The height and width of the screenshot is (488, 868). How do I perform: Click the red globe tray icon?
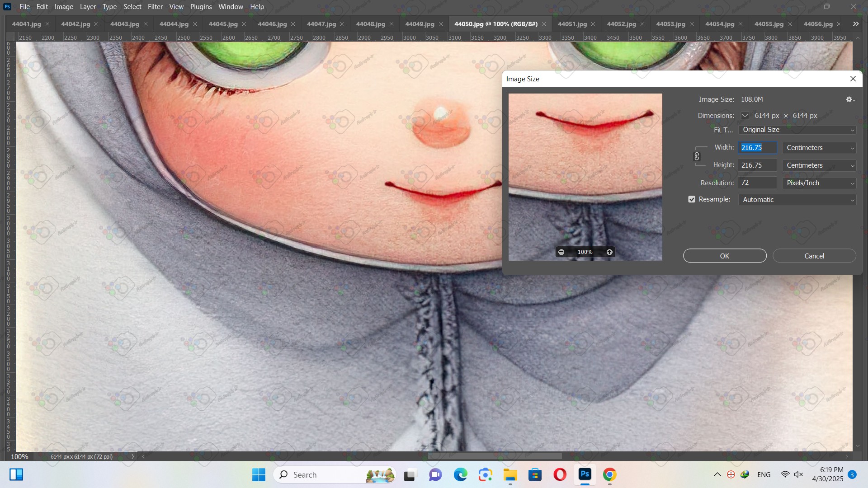coord(731,474)
